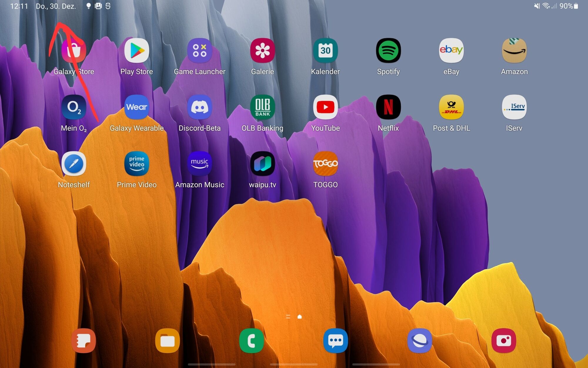Launch the IServ app
Viewport: 588px width, 368px height.
coord(514,107)
